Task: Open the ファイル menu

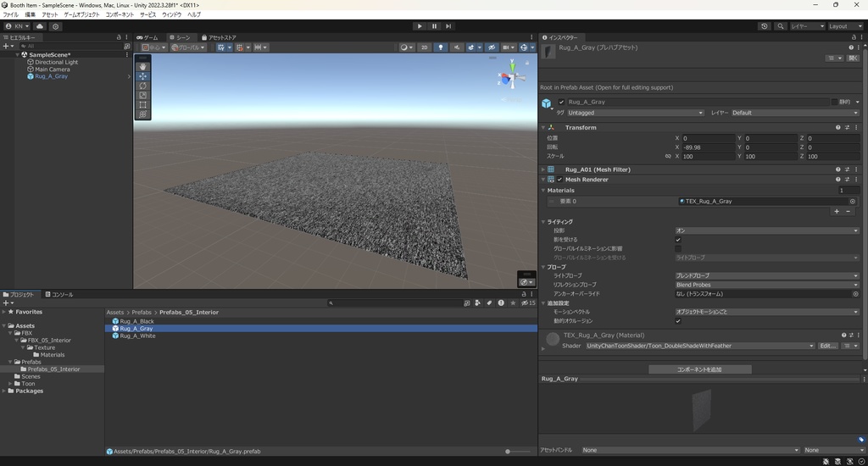Action: [x=10, y=14]
